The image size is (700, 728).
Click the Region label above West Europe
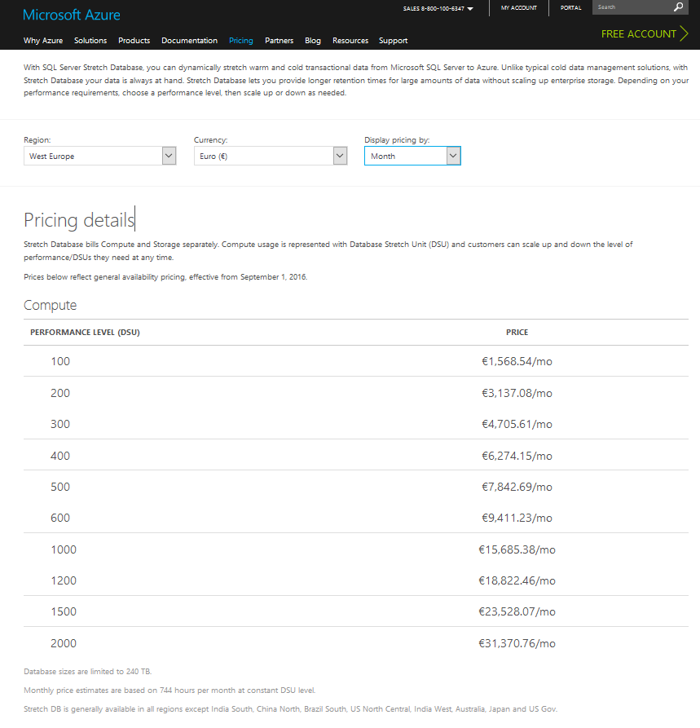[37, 139]
